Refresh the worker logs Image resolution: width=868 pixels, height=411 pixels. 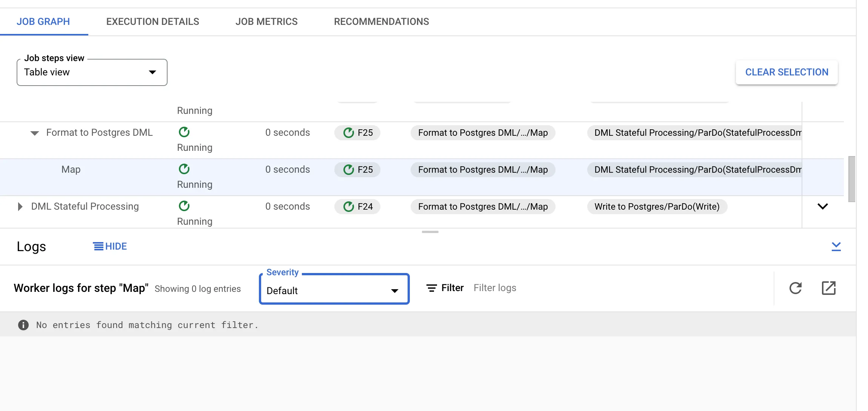[795, 288]
